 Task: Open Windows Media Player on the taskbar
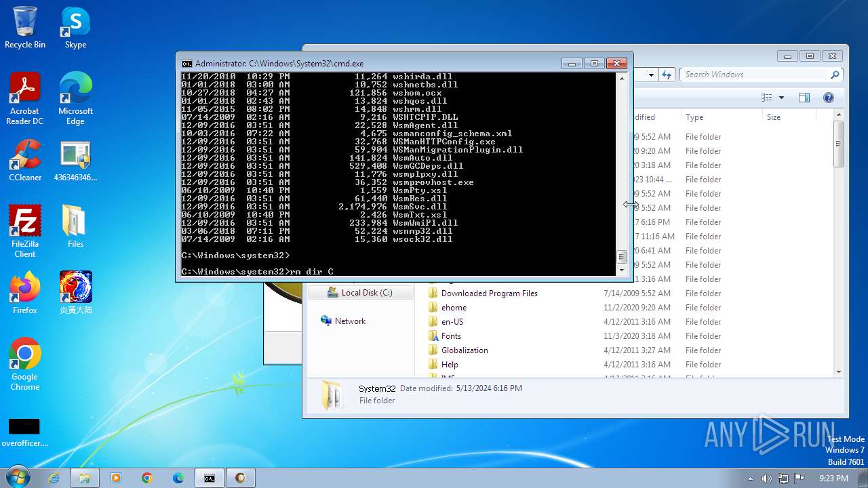pos(116,478)
